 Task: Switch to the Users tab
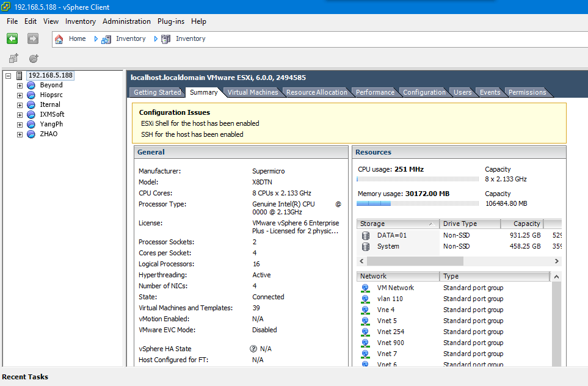(x=462, y=92)
